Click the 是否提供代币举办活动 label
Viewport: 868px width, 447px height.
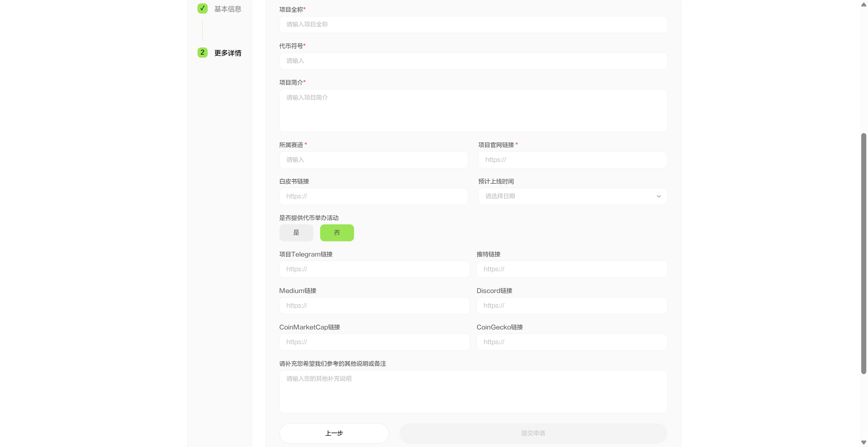point(309,218)
